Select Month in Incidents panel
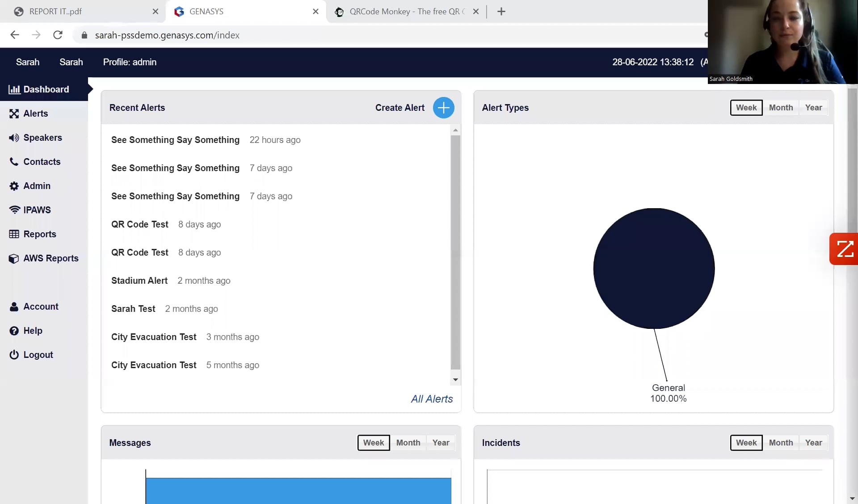 [x=781, y=443]
